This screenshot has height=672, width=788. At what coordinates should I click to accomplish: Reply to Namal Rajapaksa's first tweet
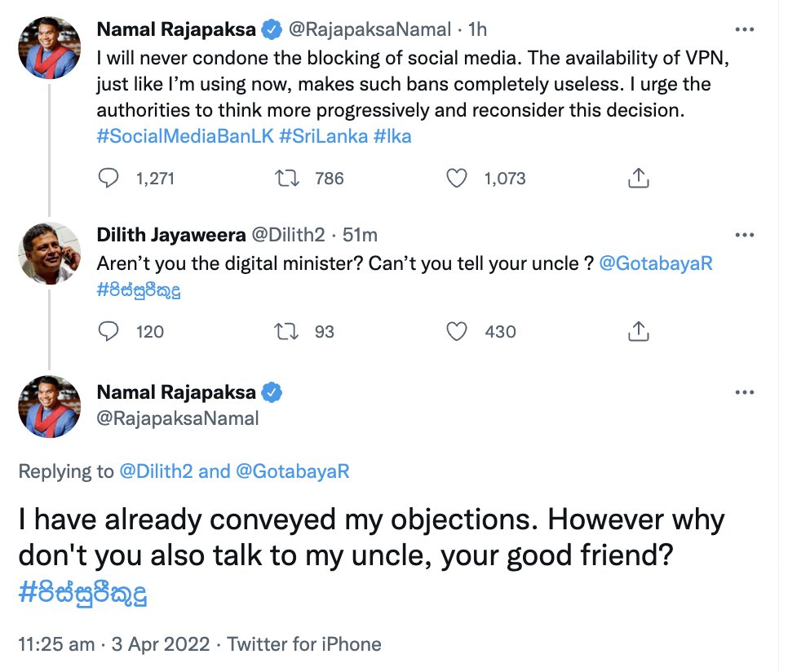click(108, 178)
